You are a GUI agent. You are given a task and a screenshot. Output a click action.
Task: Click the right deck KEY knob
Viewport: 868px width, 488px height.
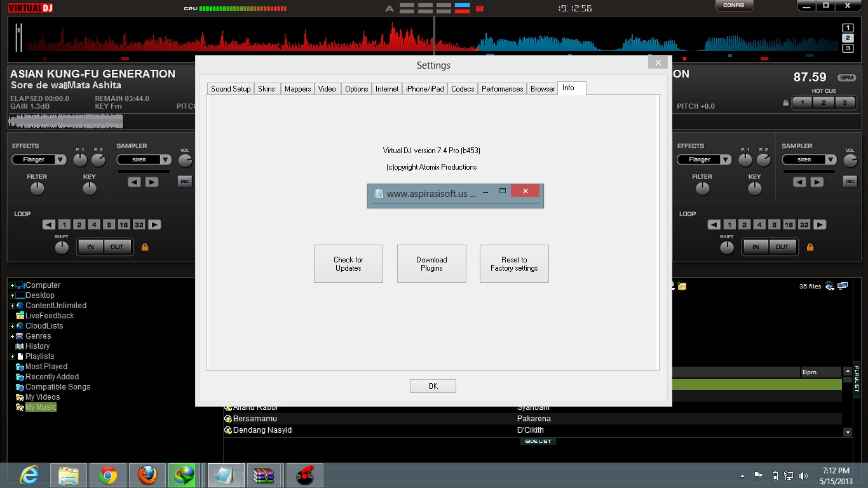pyautogui.click(x=755, y=189)
